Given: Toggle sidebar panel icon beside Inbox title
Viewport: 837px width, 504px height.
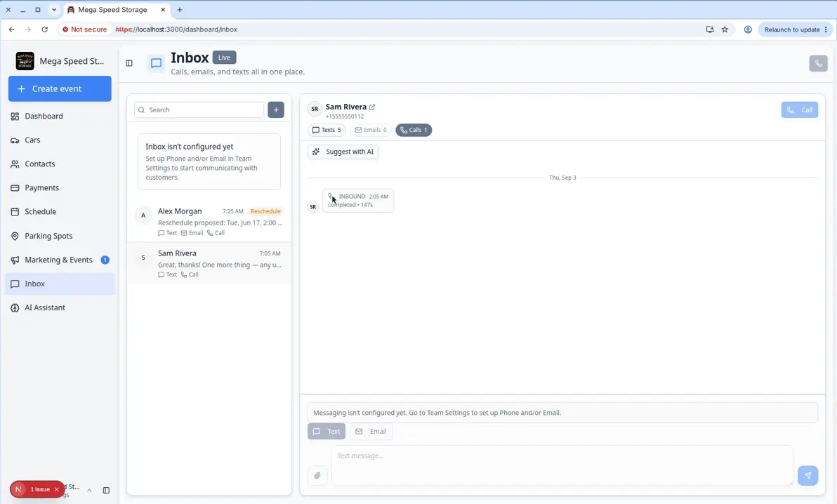Looking at the screenshot, I should [129, 63].
